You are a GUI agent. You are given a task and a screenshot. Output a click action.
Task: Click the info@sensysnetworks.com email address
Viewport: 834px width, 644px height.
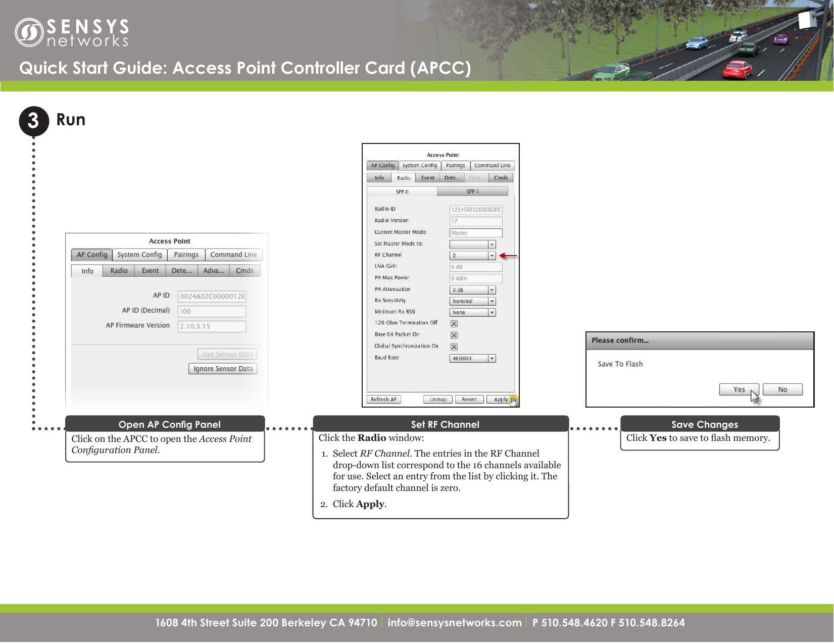pos(455,623)
